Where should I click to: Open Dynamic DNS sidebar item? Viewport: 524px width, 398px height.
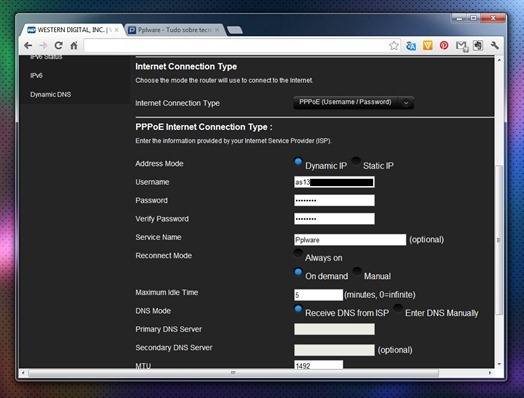[x=50, y=95]
